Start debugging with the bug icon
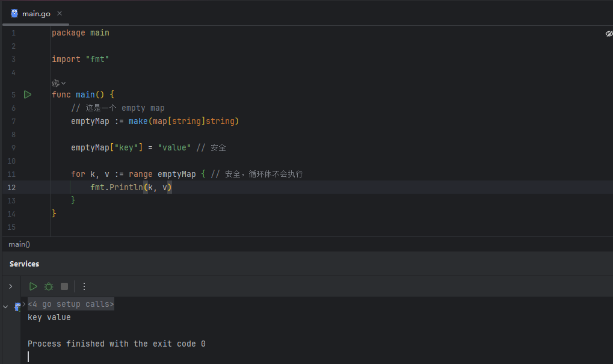Screen dimensions: 613x364 tap(49, 286)
